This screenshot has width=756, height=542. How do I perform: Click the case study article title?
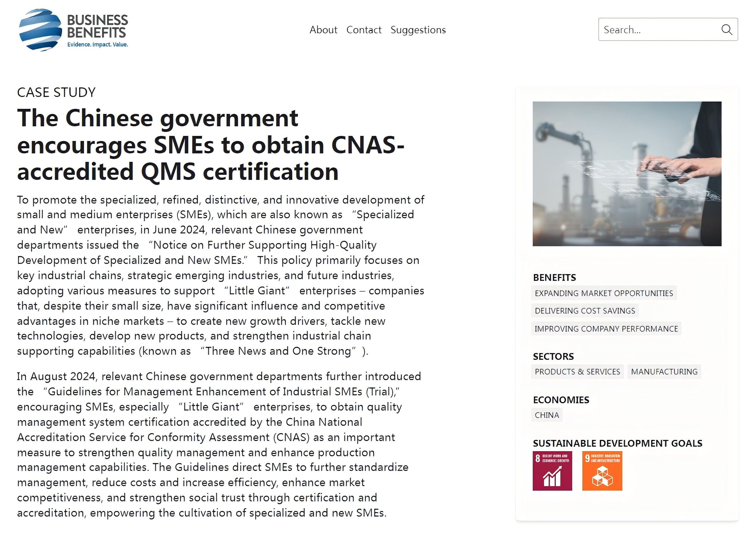[x=210, y=145]
